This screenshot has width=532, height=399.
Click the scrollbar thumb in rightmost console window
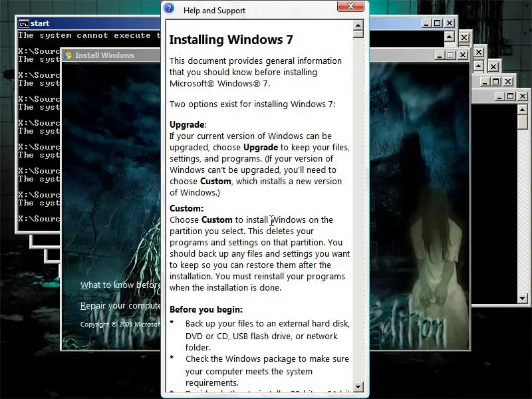[522, 122]
